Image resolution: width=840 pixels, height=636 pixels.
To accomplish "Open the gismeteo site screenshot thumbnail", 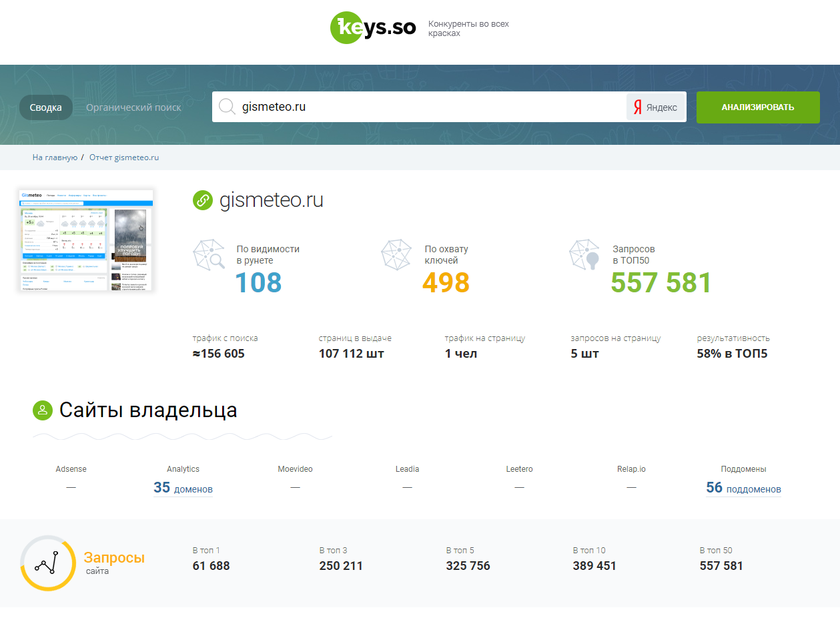I will coord(87,240).
